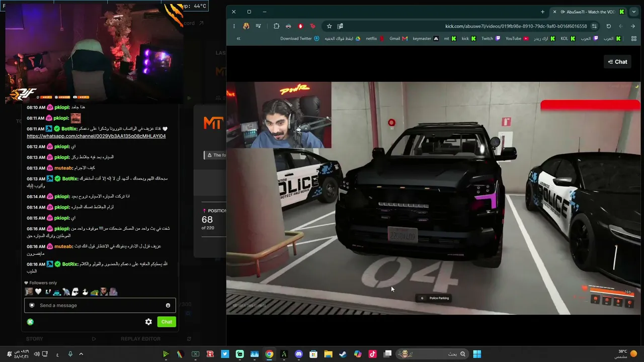Open the Gmail bookmark

[x=398, y=39]
